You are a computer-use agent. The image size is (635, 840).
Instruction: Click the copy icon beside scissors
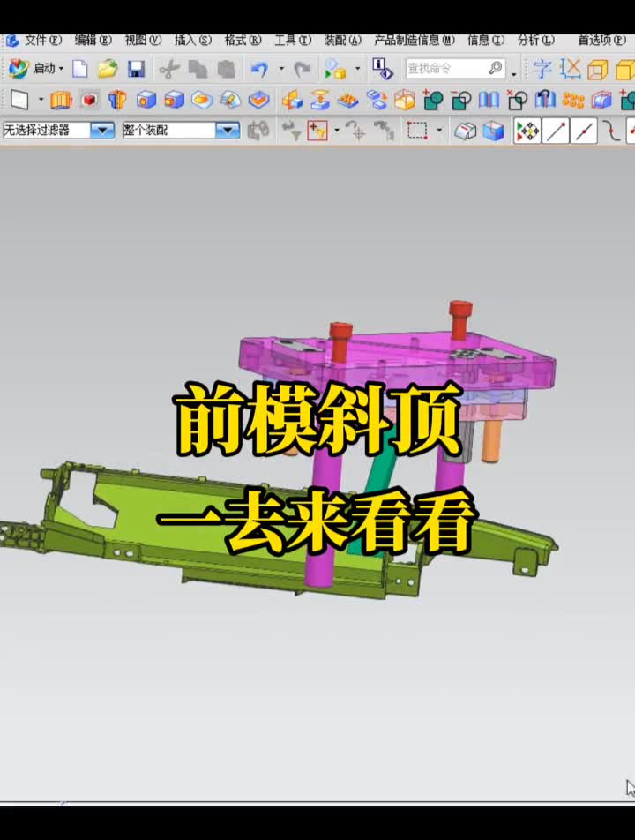click(x=198, y=69)
